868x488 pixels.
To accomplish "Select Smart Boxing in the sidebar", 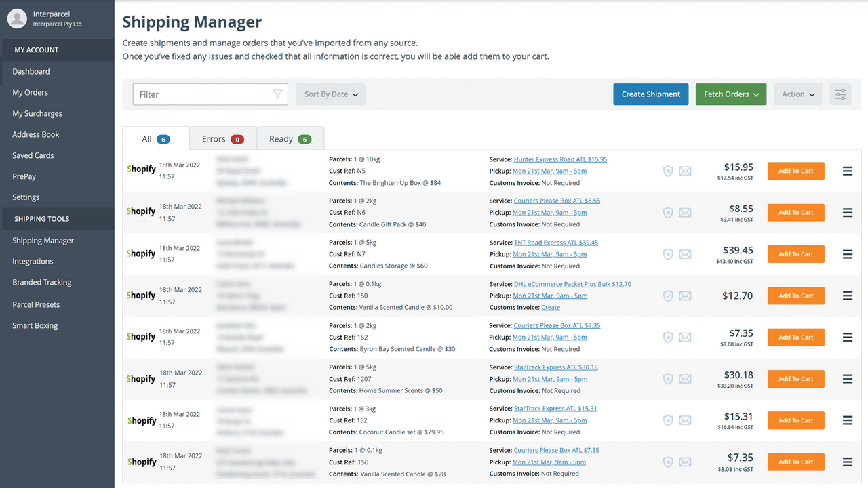I will click(x=35, y=325).
